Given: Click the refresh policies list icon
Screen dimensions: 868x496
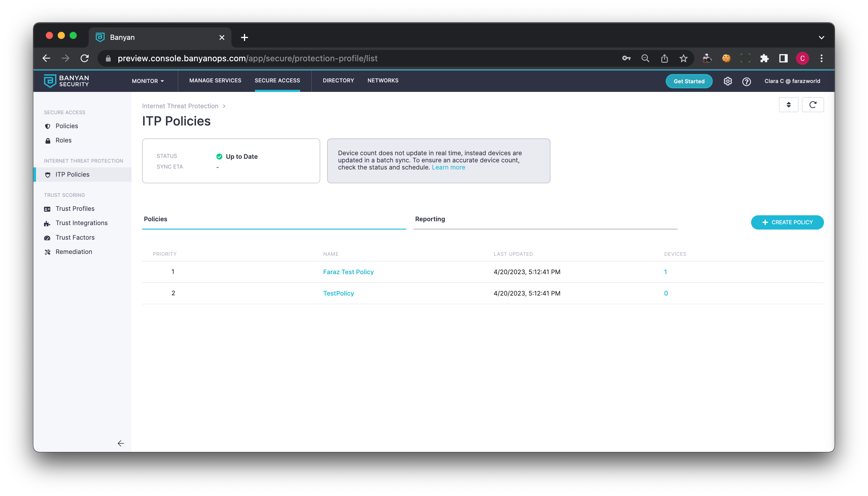Looking at the screenshot, I should click(812, 105).
